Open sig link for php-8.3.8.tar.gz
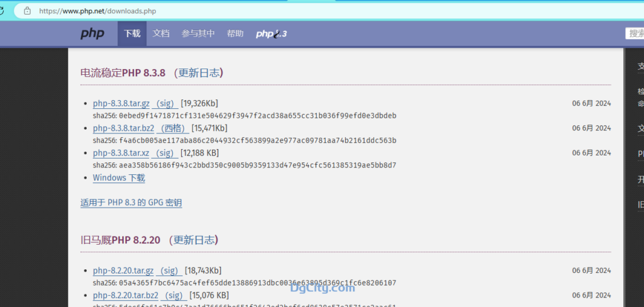644x307 pixels. tap(165, 103)
